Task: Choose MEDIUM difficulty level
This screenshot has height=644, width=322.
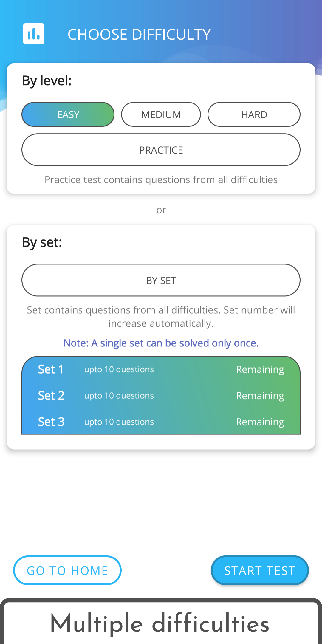Action: [161, 114]
